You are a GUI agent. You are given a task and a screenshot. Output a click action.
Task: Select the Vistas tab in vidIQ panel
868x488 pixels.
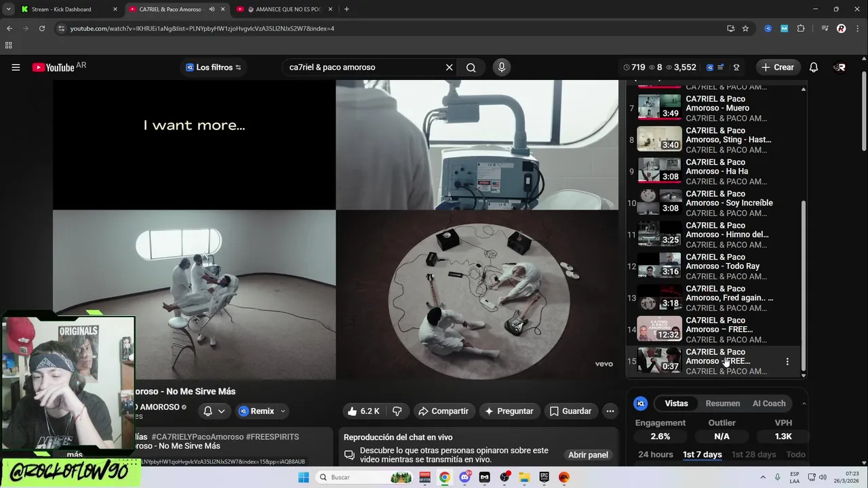[x=676, y=403]
